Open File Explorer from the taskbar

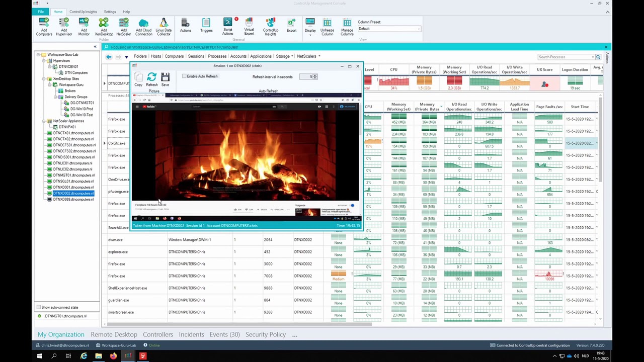99,356
